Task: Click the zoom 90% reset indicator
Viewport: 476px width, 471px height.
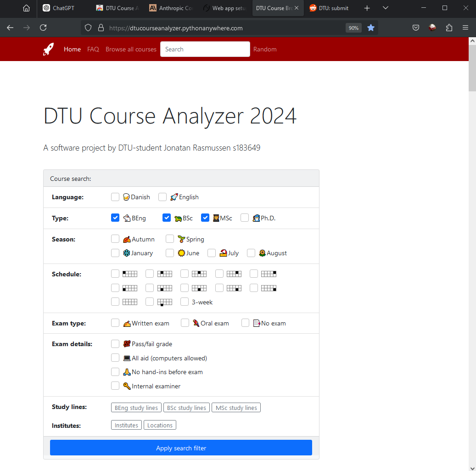Action: tap(353, 28)
